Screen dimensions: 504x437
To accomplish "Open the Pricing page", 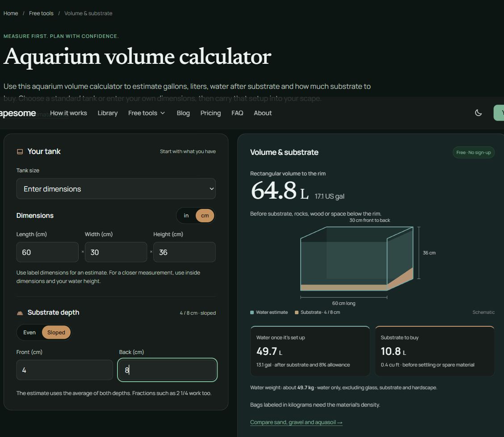I will coord(210,113).
